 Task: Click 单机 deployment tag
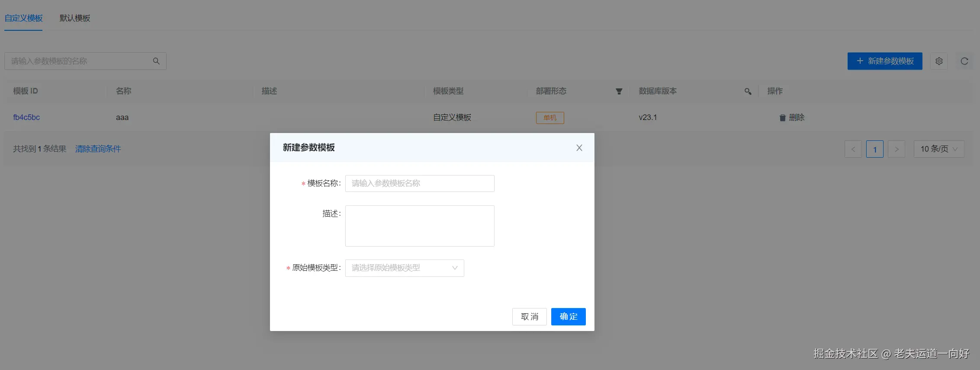coord(550,117)
